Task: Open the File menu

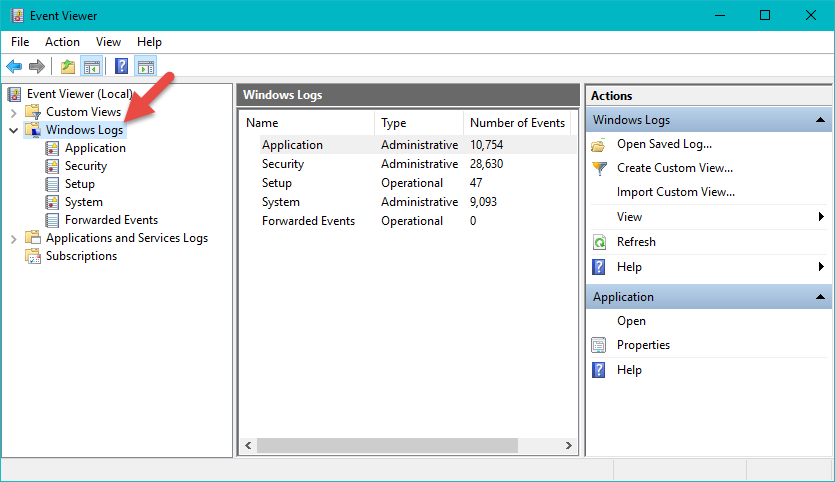Action: point(20,42)
